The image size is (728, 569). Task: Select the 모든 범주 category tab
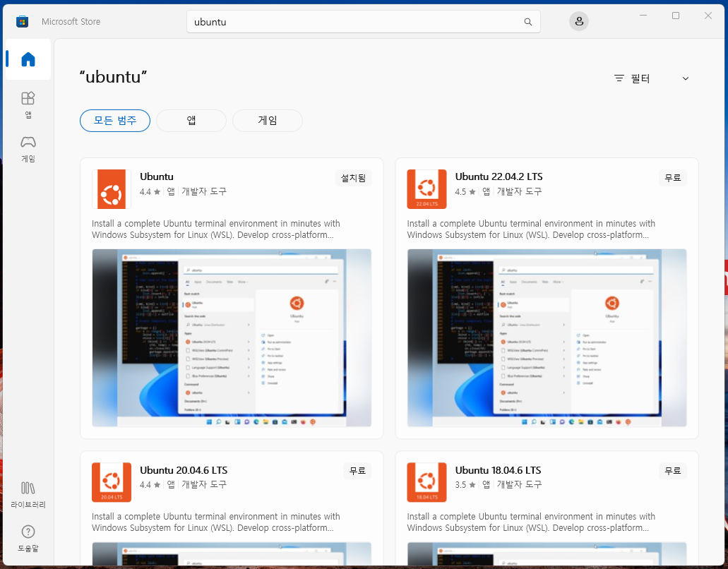point(115,121)
